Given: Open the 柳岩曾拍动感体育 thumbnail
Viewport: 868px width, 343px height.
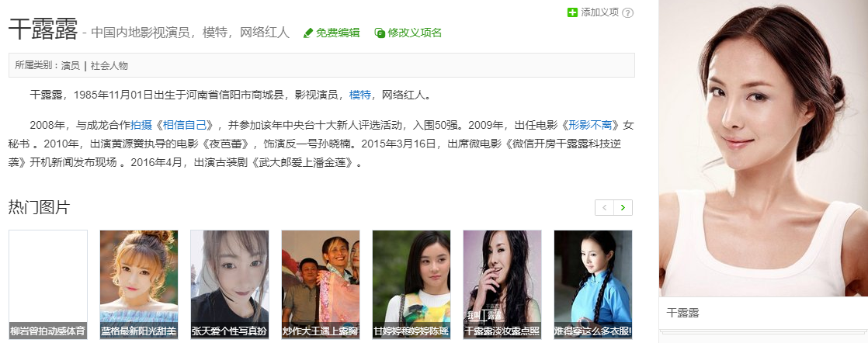Looking at the screenshot, I should point(48,284).
